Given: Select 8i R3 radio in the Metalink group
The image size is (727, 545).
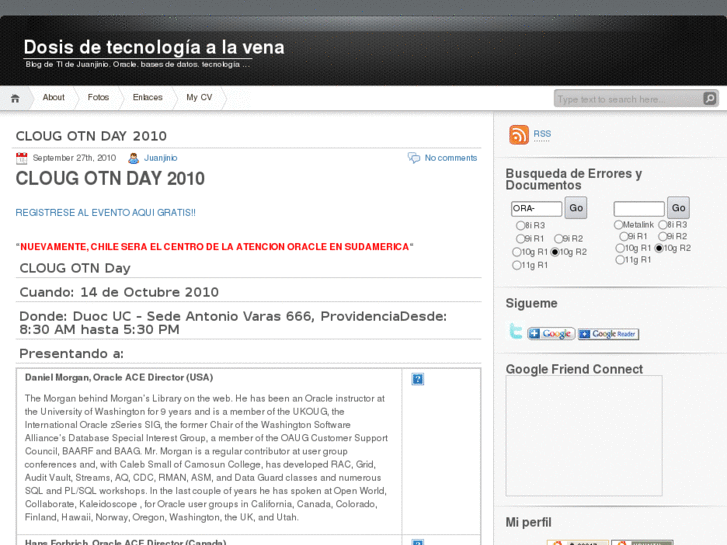Looking at the screenshot, I should coord(663,224).
